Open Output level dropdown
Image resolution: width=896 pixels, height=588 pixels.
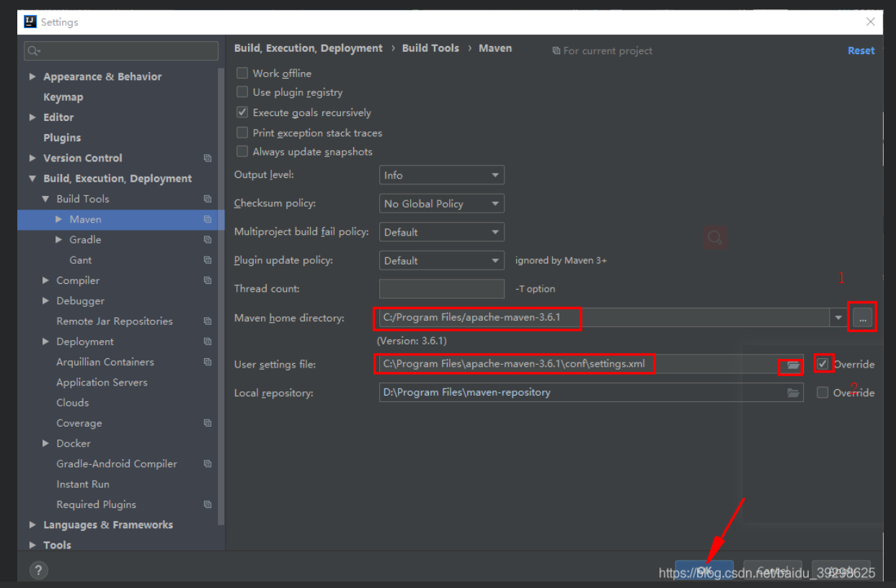pos(442,175)
